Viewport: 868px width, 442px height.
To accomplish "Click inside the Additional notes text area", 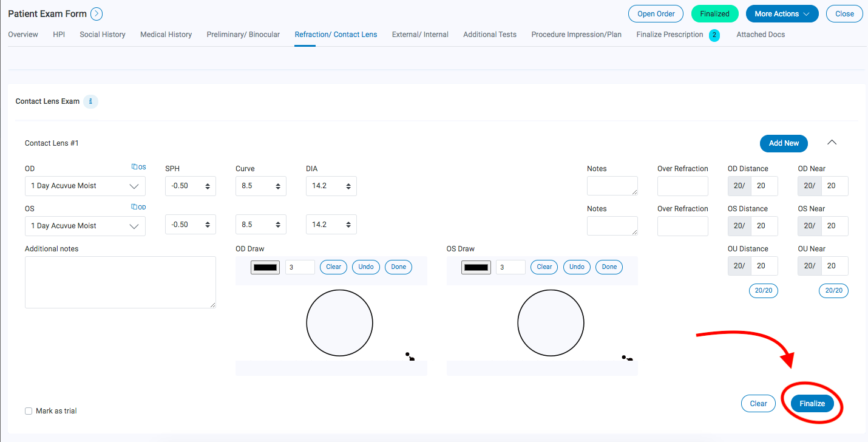I will 120,281.
